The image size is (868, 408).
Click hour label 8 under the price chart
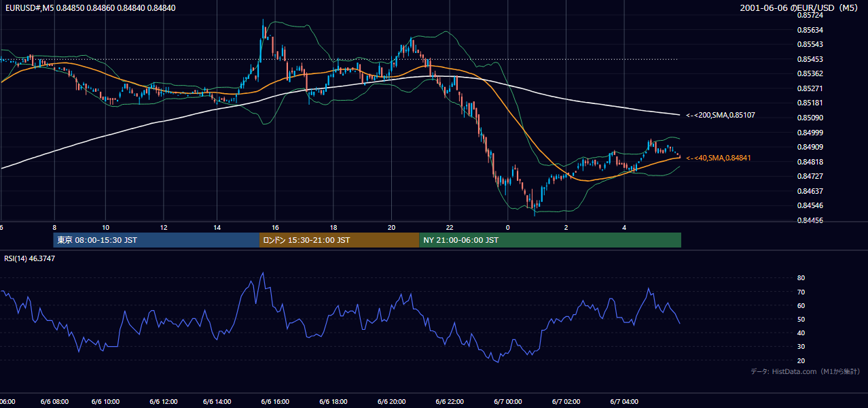click(x=54, y=227)
